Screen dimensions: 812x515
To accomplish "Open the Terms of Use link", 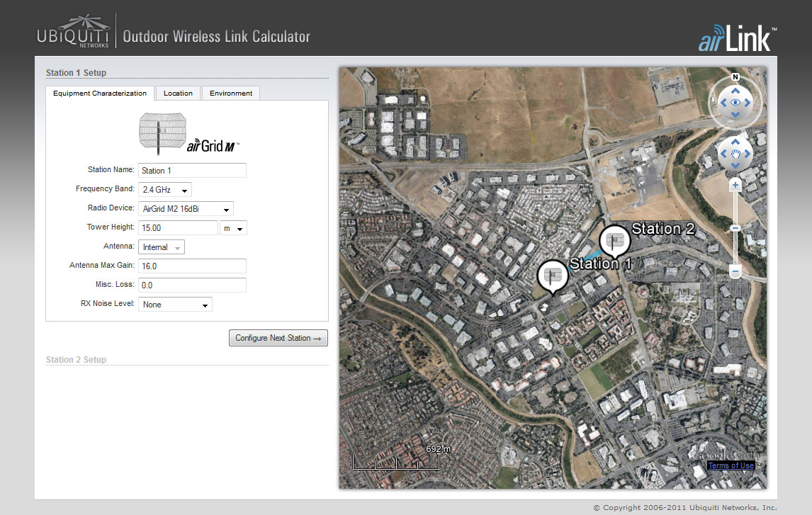I will coord(731,465).
